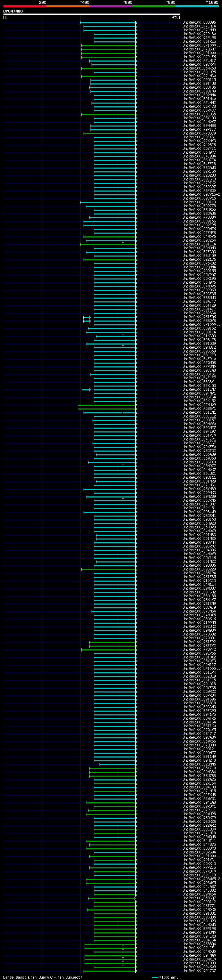This screenshot has height=980, width=222.
Task: Select the UniRef100_C7J2F1 label
Action: (x=199, y=948)
